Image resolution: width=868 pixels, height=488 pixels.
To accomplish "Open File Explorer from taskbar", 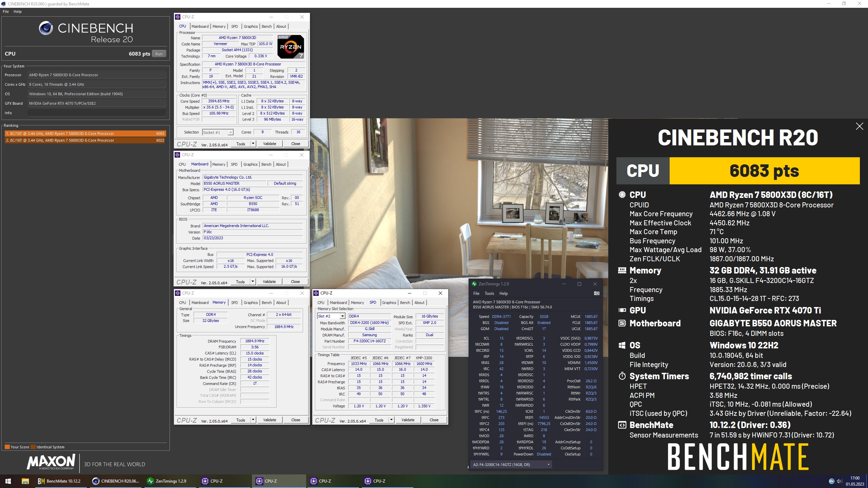I will coord(25,481).
